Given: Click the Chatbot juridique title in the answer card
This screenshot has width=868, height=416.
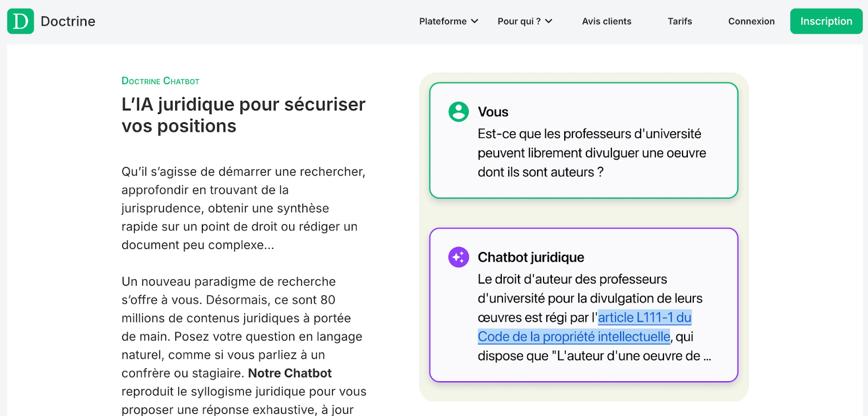Looking at the screenshot, I should pyautogui.click(x=531, y=257).
